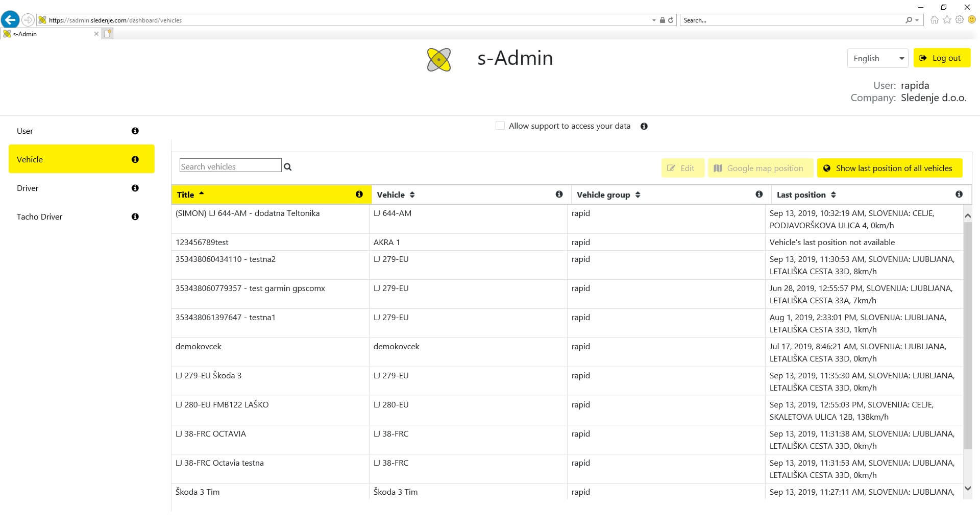Viewport: 980px width, 531px height.
Task: Select row LJ 279-EU Škoda 3
Action: pos(567,381)
